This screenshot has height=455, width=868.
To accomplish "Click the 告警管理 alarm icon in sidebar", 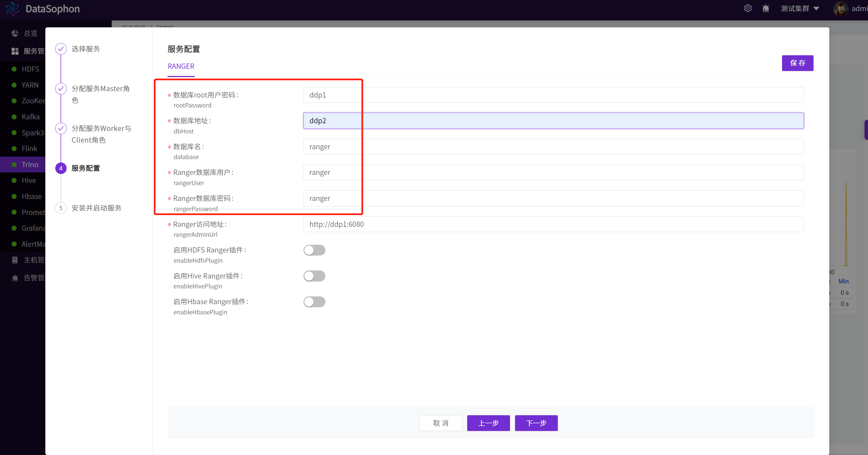I will (x=15, y=278).
